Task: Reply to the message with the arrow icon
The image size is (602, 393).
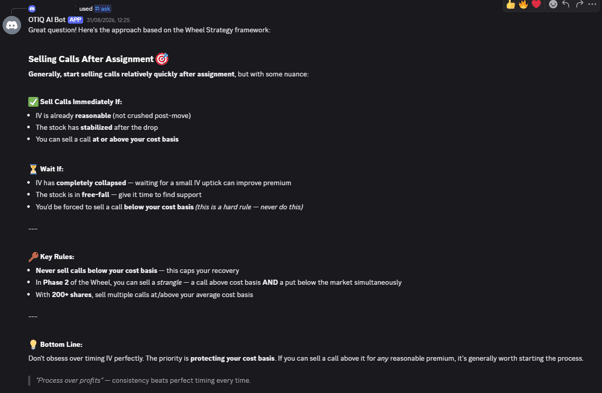Action: (x=566, y=4)
